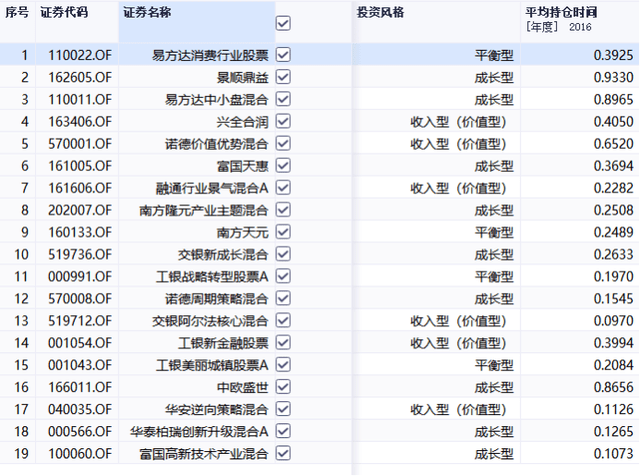Toggle checkbox beside 兴全合润

click(x=283, y=121)
